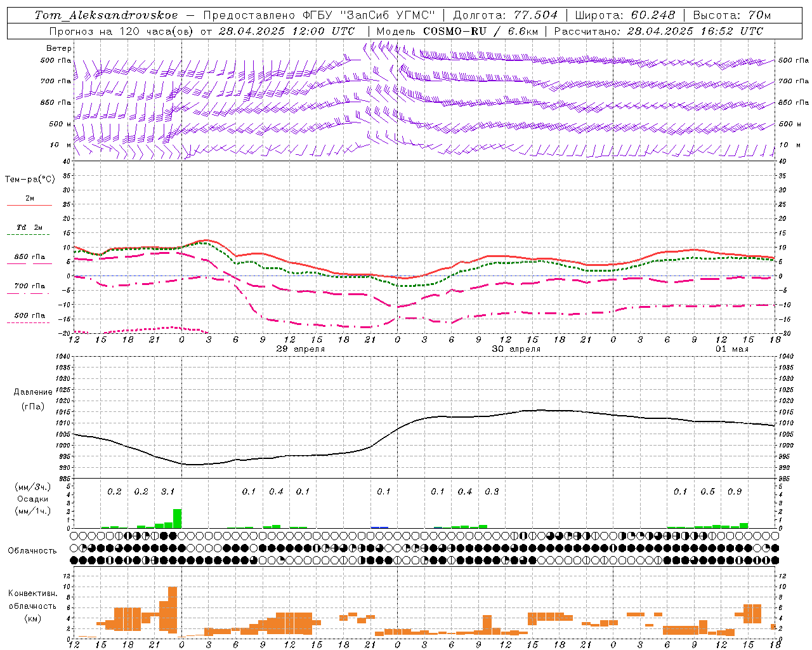Click the 0.3 precipitation amount value
The width and height of the screenshot is (812, 650).
click(492, 491)
